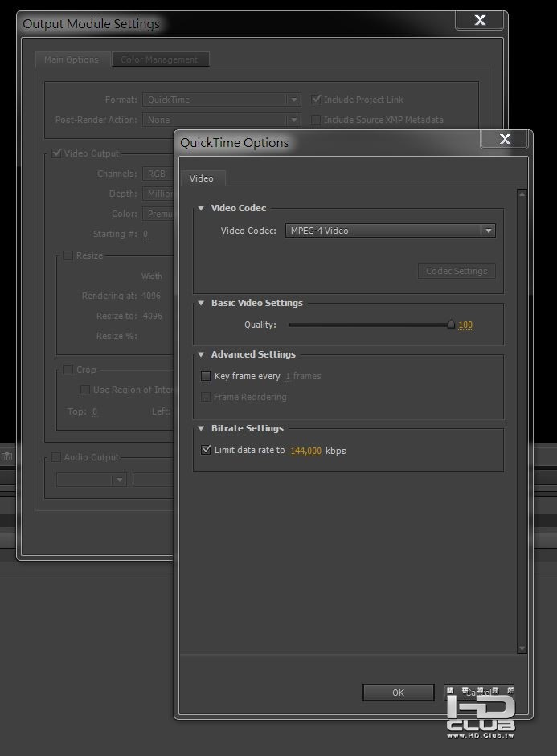Image resolution: width=557 pixels, height=756 pixels.
Task: Click the Resize to width value 4096
Action: point(153,317)
